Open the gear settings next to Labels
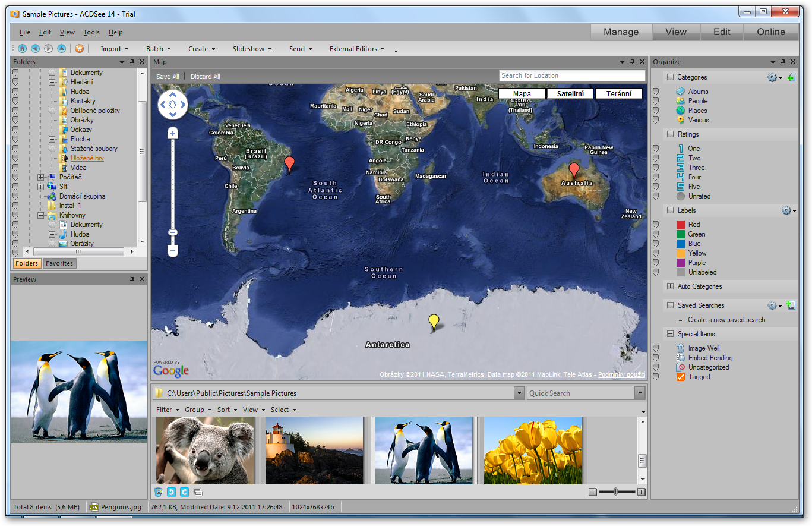 tap(789, 210)
